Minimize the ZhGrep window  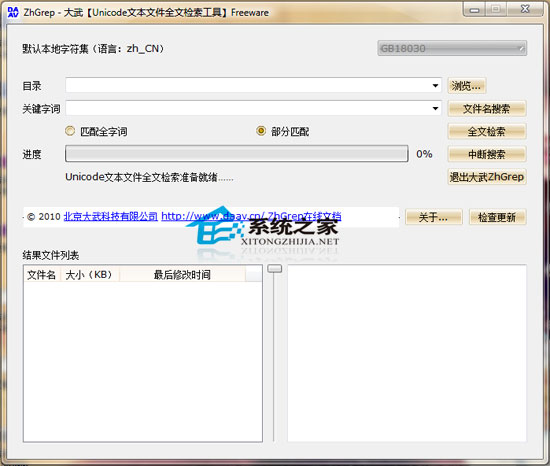click(x=475, y=9)
